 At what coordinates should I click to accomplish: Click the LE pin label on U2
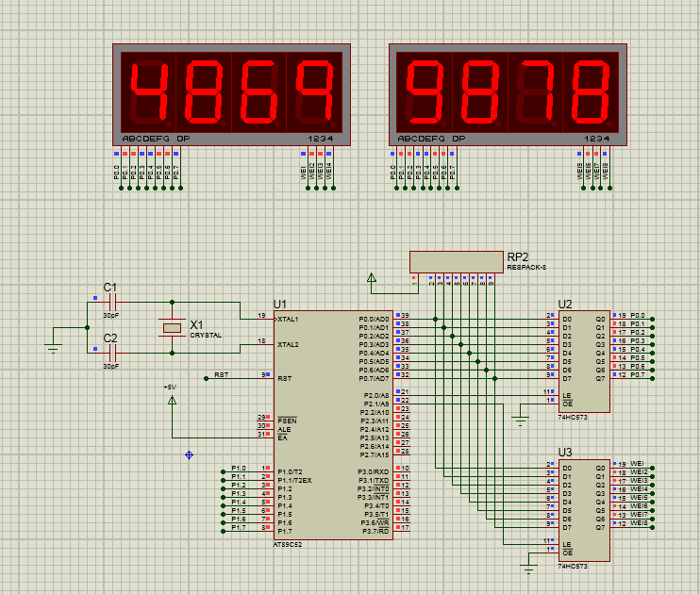[x=567, y=396]
